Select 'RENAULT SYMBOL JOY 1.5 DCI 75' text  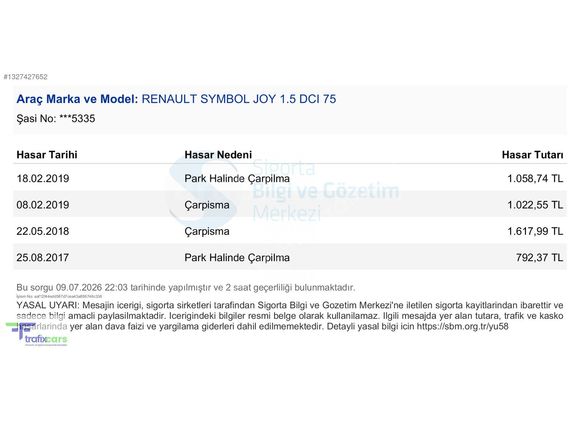pyautogui.click(x=239, y=99)
